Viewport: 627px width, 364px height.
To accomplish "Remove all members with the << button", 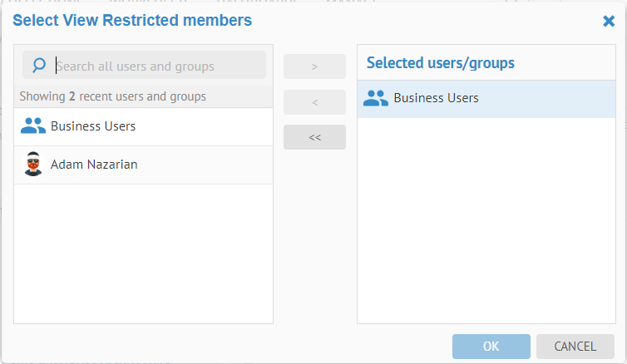I will [314, 137].
